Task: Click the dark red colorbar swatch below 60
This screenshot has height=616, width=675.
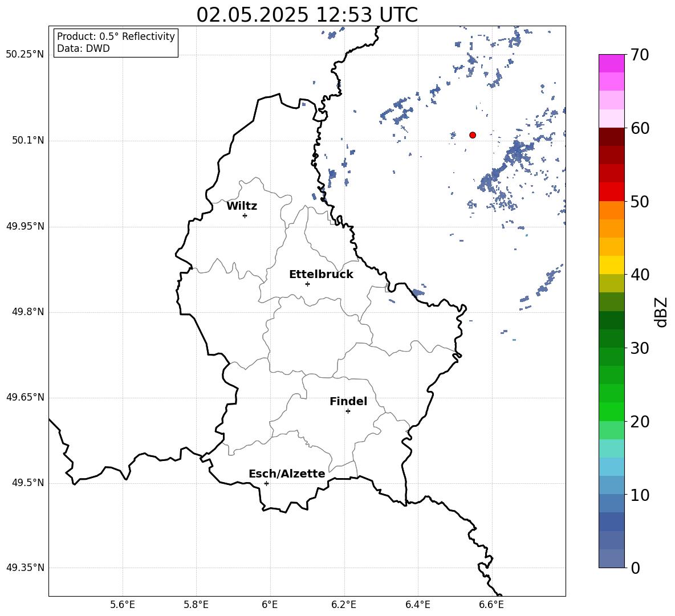Action: point(611,136)
